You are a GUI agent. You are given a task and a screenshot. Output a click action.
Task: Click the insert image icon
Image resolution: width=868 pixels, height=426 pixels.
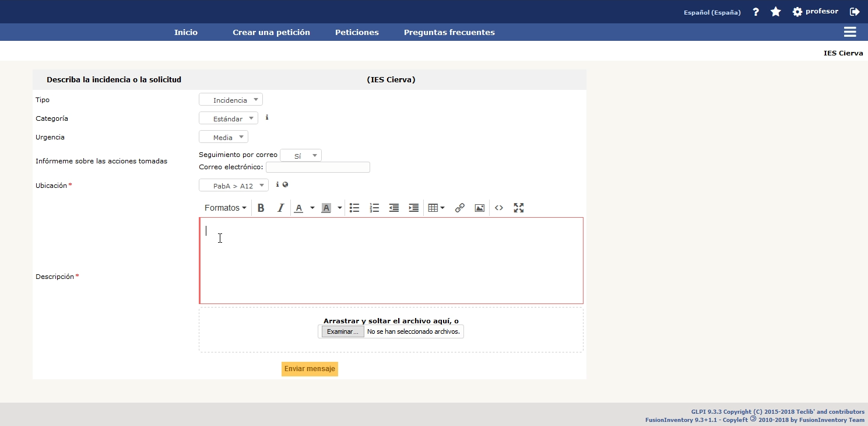[x=479, y=208]
